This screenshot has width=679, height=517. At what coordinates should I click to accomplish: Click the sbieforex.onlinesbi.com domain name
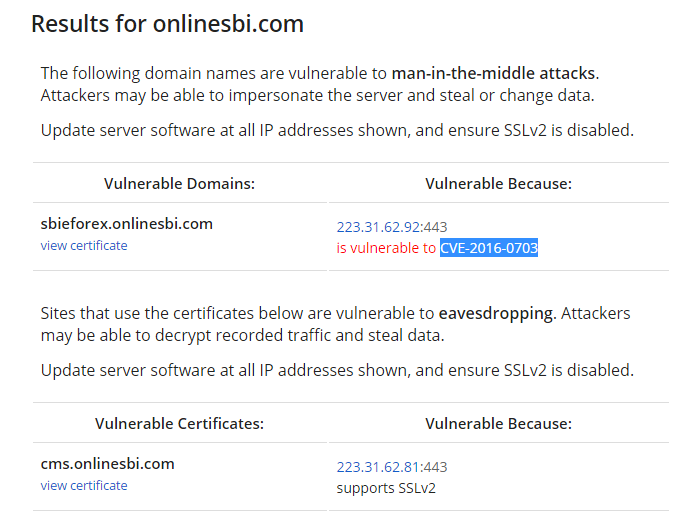coord(127,224)
